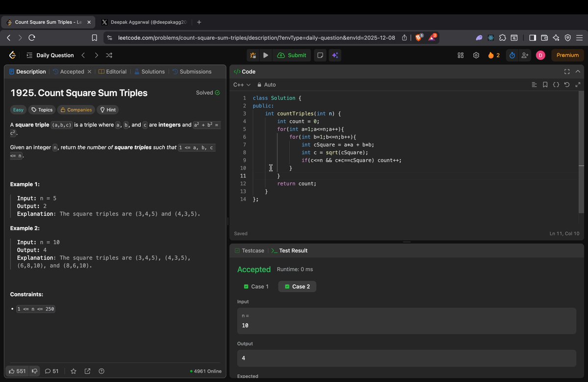This screenshot has height=382, width=588.
Task: Bookmark the code with the bookmark icon
Action: tap(545, 84)
